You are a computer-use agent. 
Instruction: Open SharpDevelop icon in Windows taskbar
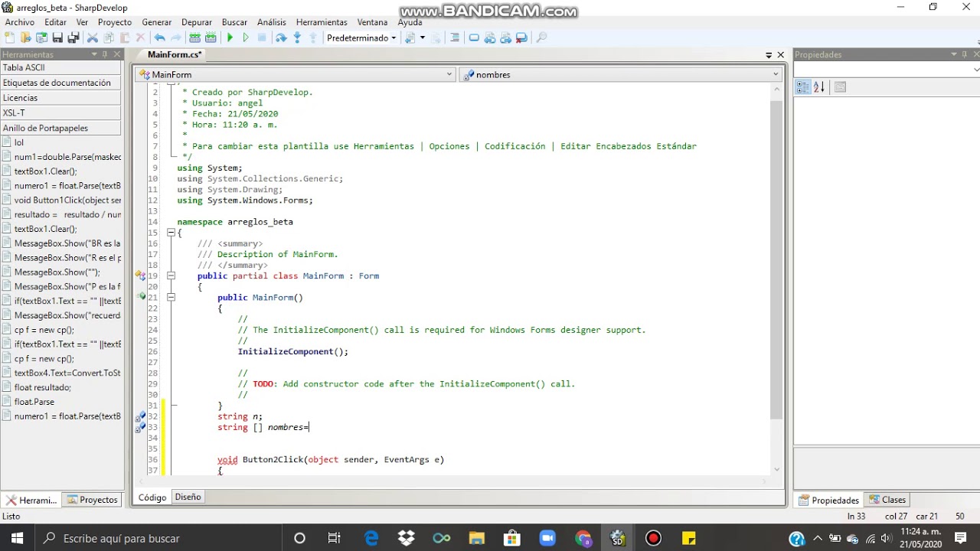[617, 538]
